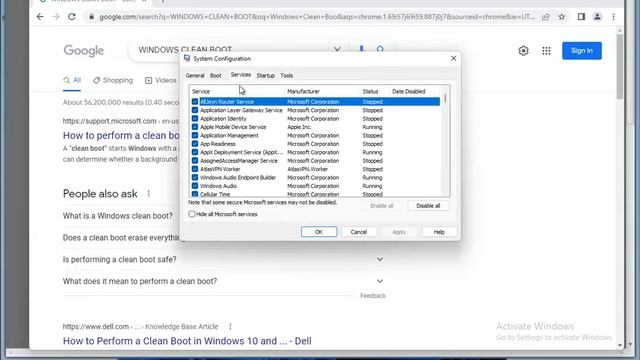Viewport: 640px width, 360px height.
Task: Click the Help button
Action: (x=439, y=232)
